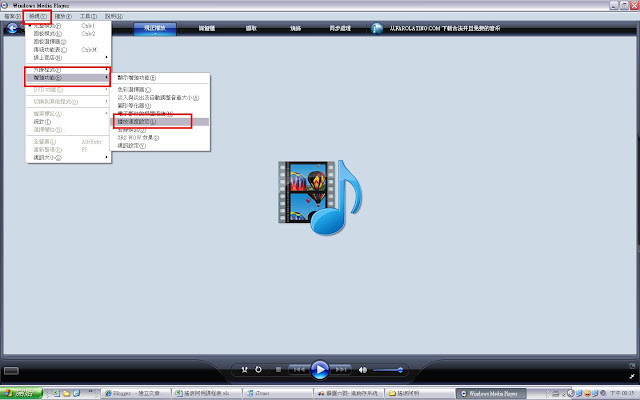Toggle Classic Menus item with Ctrl+M shortcut
This screenshot has height=400, width=640.
click(68, 49)
